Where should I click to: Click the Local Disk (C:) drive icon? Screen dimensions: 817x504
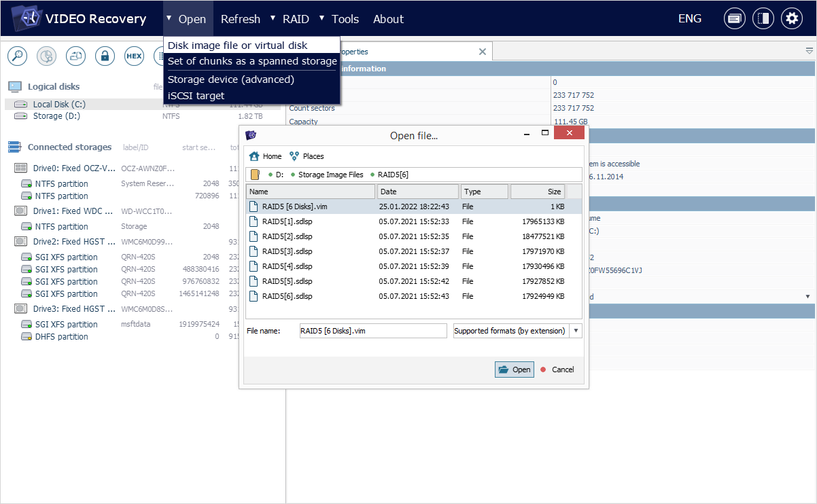tap(21, 104)
